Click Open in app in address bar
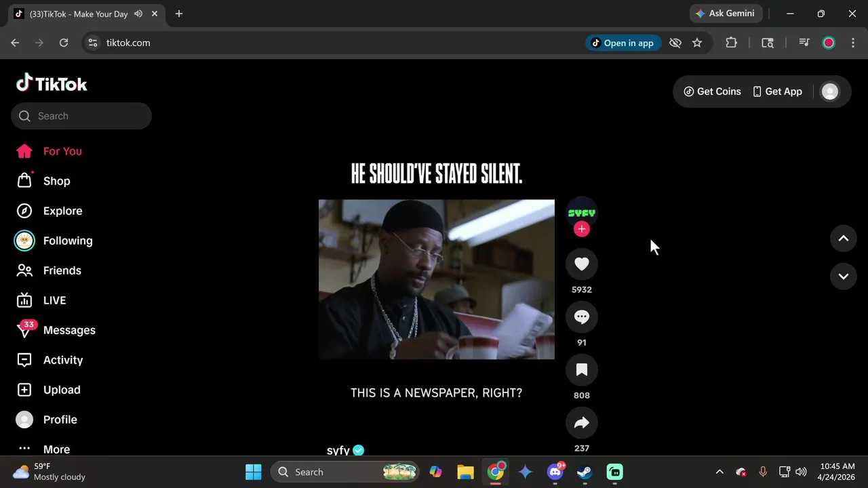 (x=623, y=43)
